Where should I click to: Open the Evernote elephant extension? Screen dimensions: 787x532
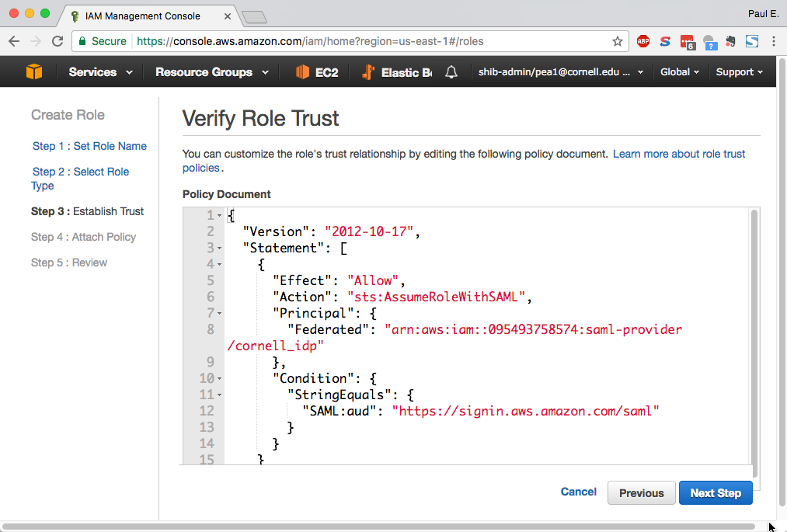point(731,41)
